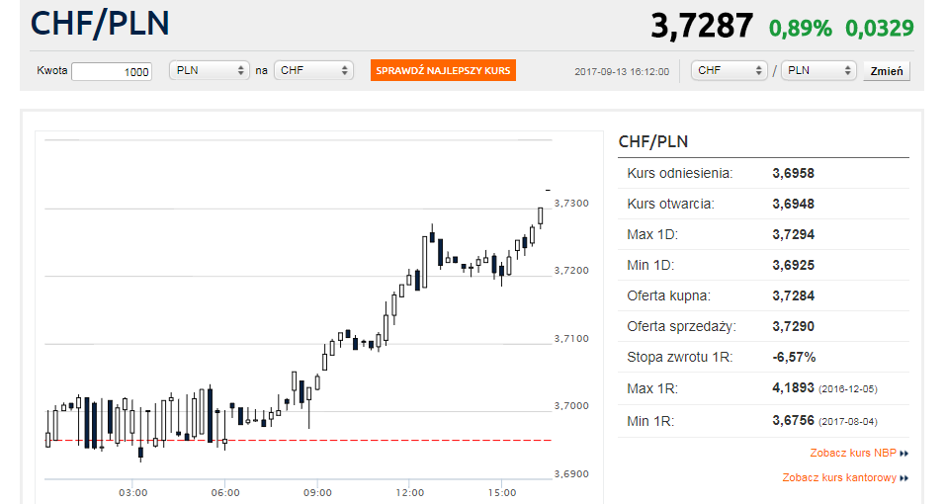Click the arrow icon after Zobacz kurs kantorowy
The height and width of the screenshot is (504, 945).
tap(904, 478)
